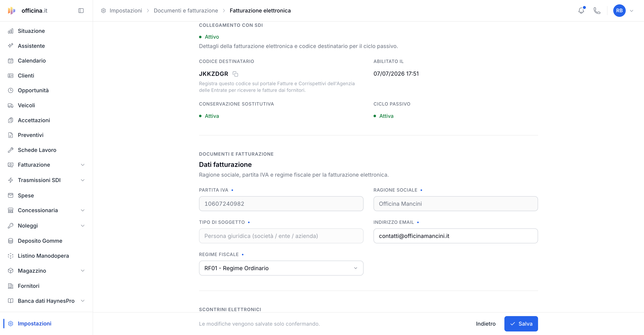Click the Spese wallet icon
Viewport: 644px width, 335px height.
11,196
